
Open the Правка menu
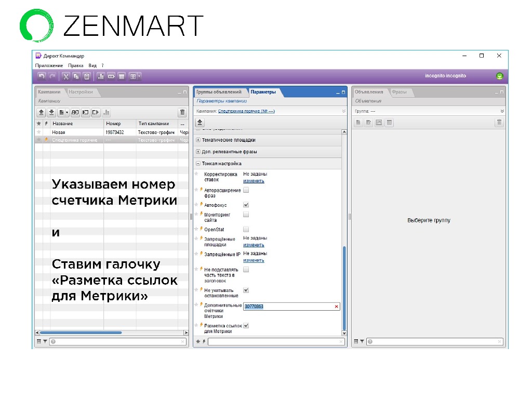point(75,65)
